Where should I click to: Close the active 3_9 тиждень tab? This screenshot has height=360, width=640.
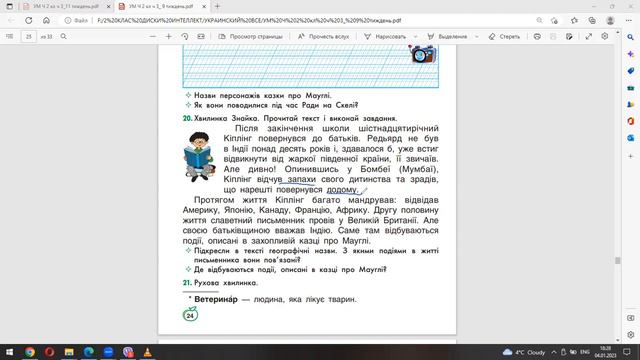pos(204,7)
